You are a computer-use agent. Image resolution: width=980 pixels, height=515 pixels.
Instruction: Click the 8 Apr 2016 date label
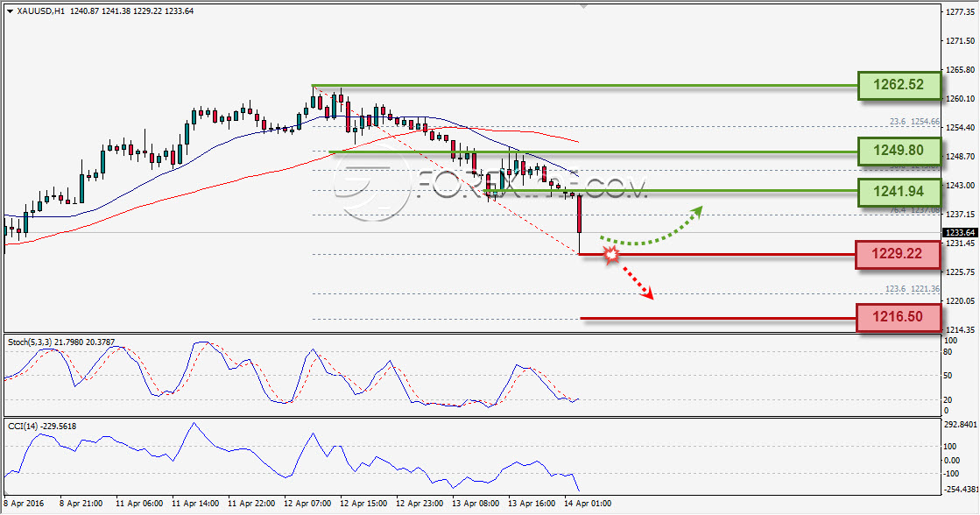25,503
